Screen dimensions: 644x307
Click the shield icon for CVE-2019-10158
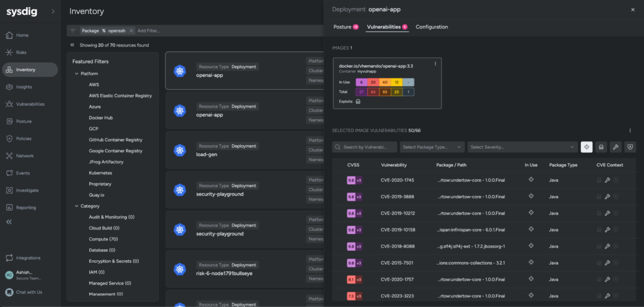coord(616,230)
